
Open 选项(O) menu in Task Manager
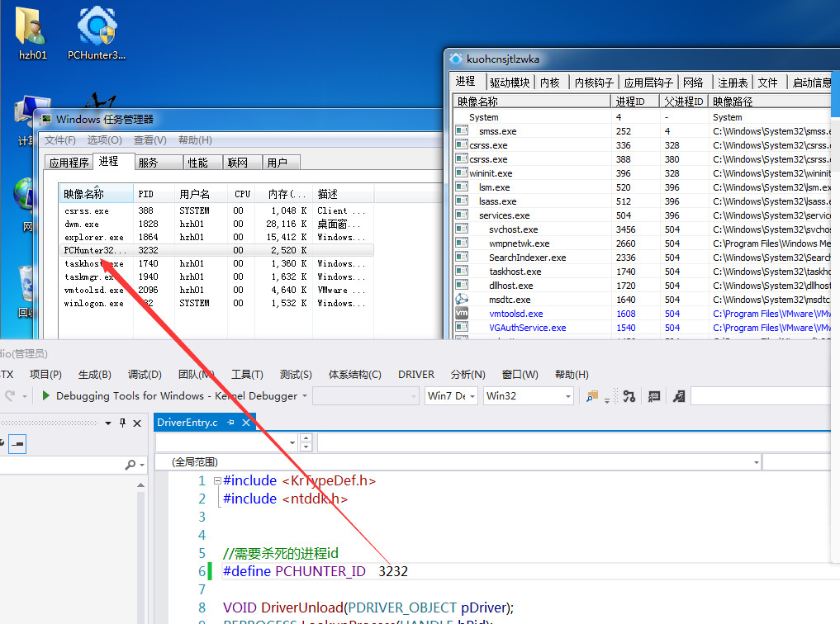click(x=104, y=140)
